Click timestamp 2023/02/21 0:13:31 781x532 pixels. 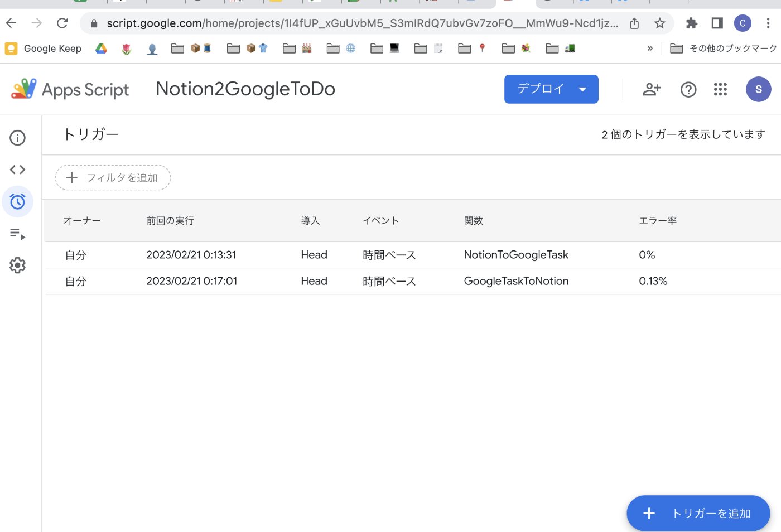coord(191,255)
